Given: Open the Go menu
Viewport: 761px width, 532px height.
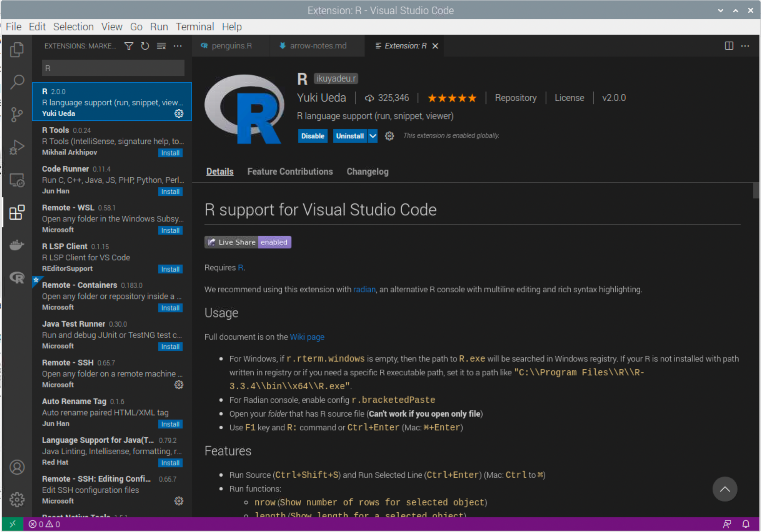Looking at the screenshot, I should (x=136, y=27).
